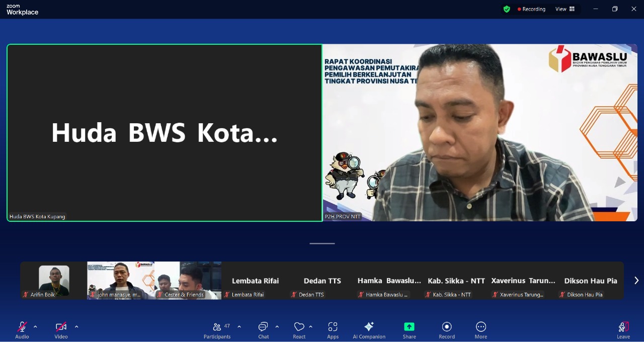
Task: Select john manasye video thumbnail
Action: [121, 281]
